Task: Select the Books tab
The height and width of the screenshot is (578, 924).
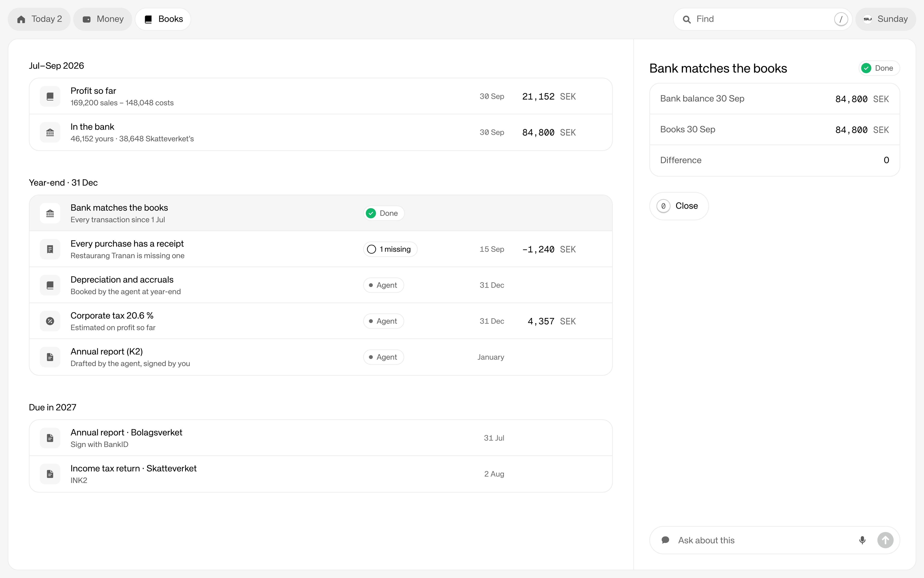Action: pos(163,19)
